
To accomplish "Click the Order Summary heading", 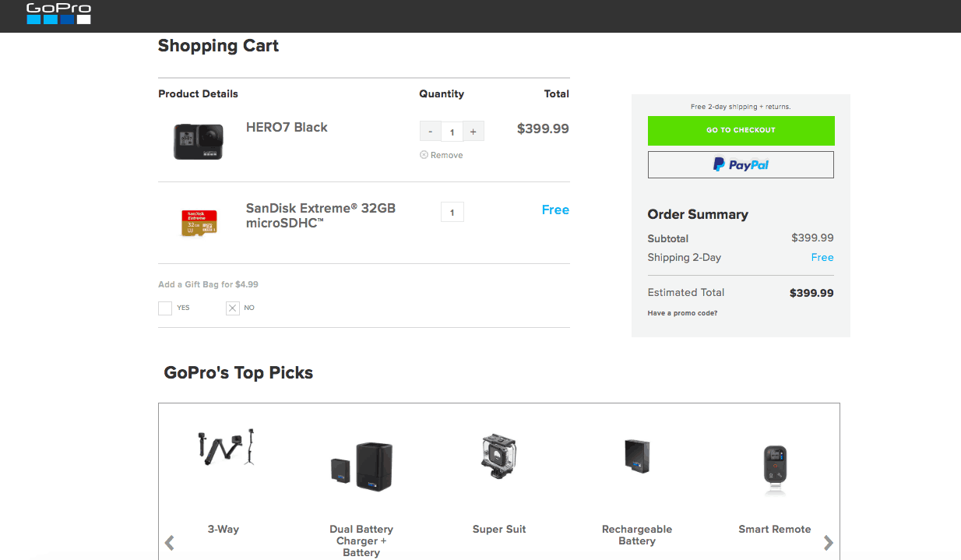I will (698, 214).
